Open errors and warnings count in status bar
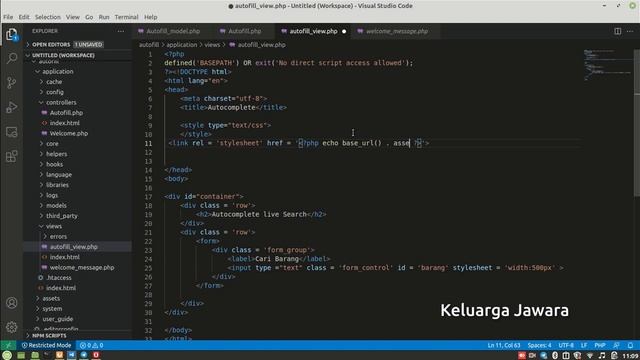The width and height of the screenshot is (640, 360). [x=91, y=345]
